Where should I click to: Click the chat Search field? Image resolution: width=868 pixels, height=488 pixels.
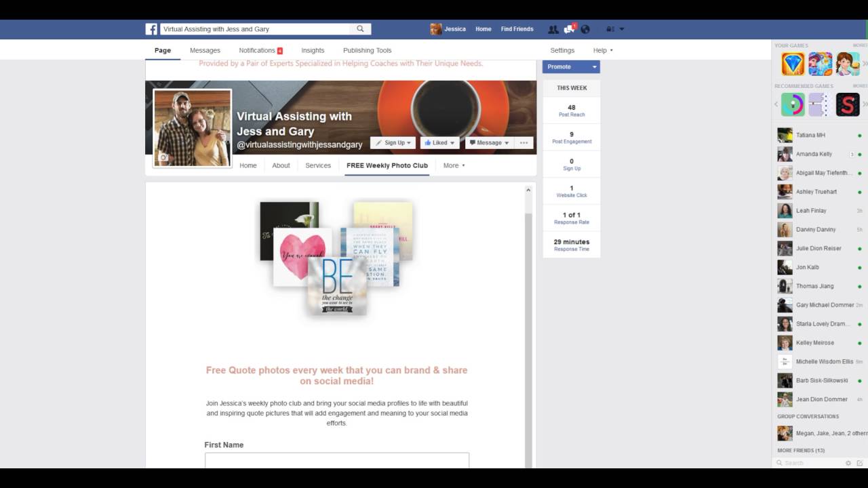click(x=812, y=463)
